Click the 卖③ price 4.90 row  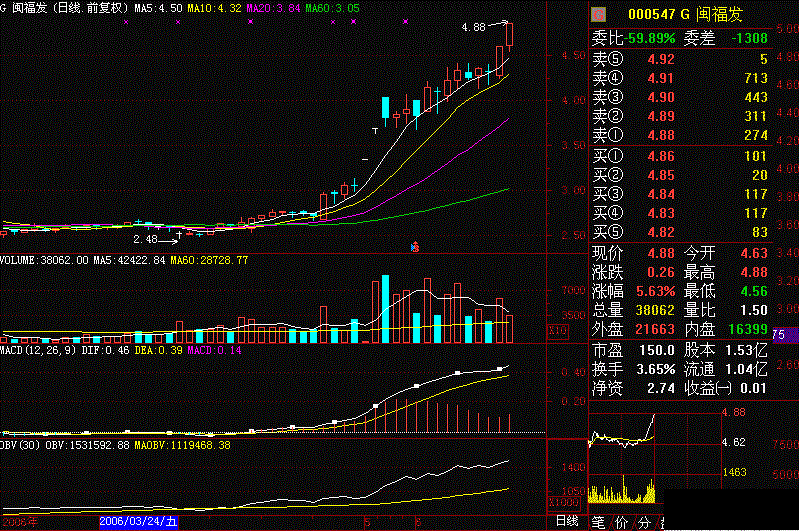680,97
